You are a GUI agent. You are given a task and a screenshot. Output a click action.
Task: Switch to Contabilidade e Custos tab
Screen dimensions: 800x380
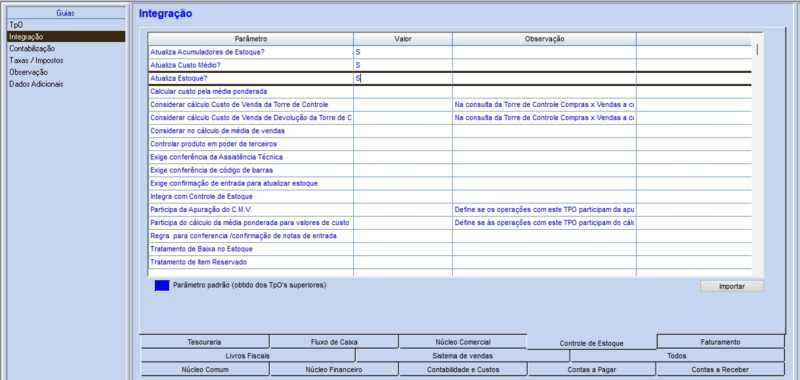coord(463,369)
